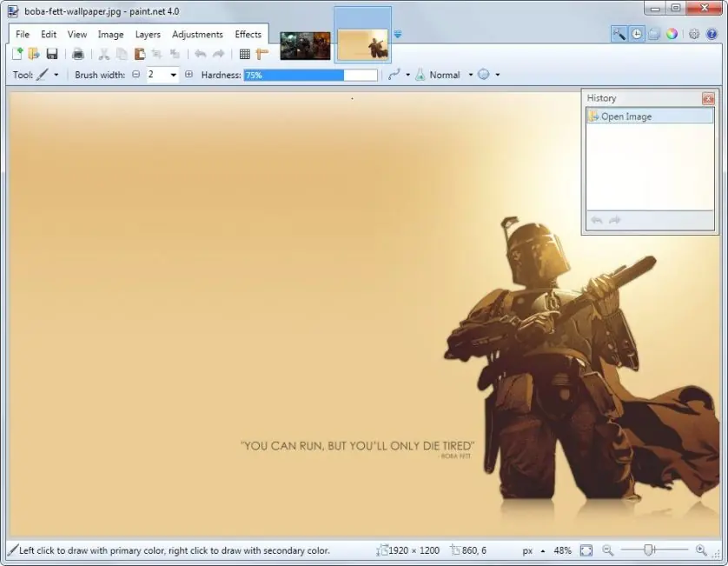728x566 pixels.
Task: Click the Open file icon
Action: coord(34,54)
